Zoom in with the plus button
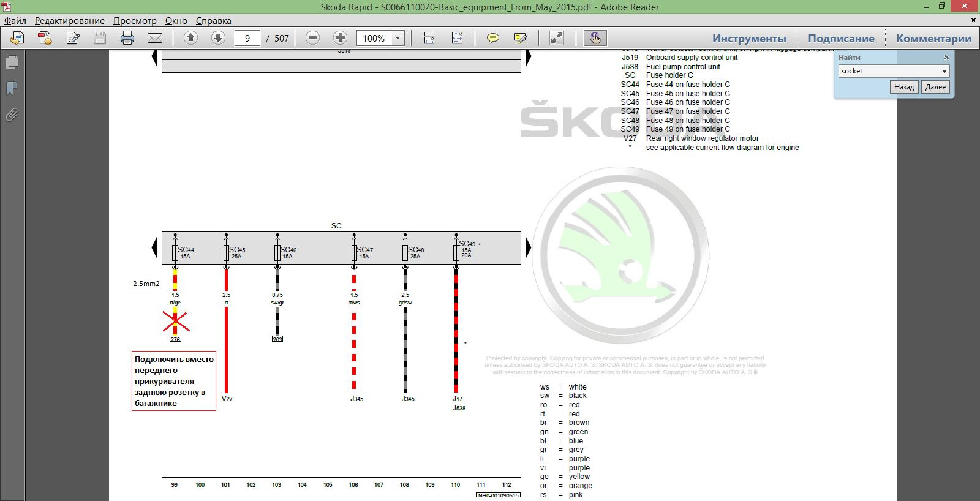Viewport: 980px width, 501px height. pyautogui.click(x=340, y=38)
